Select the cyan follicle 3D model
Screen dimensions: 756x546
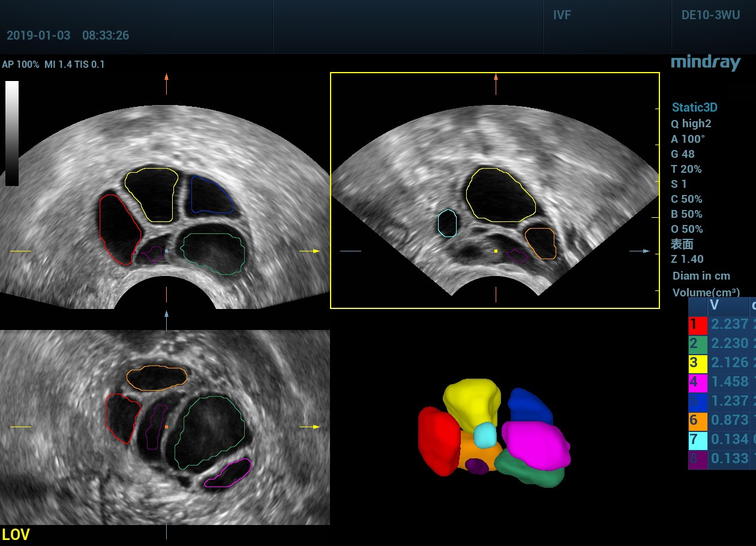coord(485,436)
